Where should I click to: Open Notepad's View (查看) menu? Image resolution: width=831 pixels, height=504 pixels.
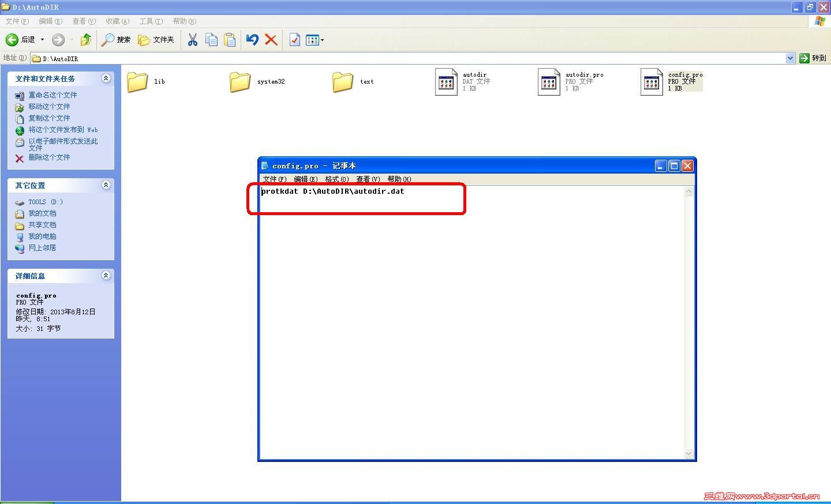coord(368,179)
